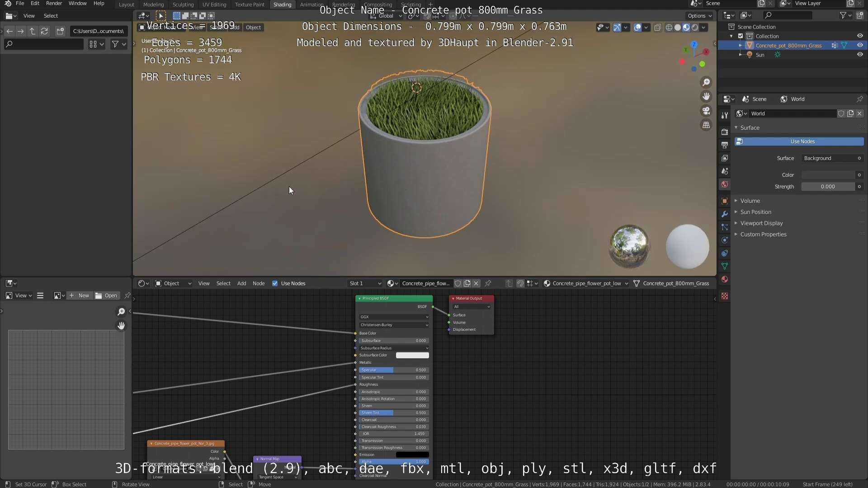Switch perspective/orthographic view grid gizmo

click(706, 125)
